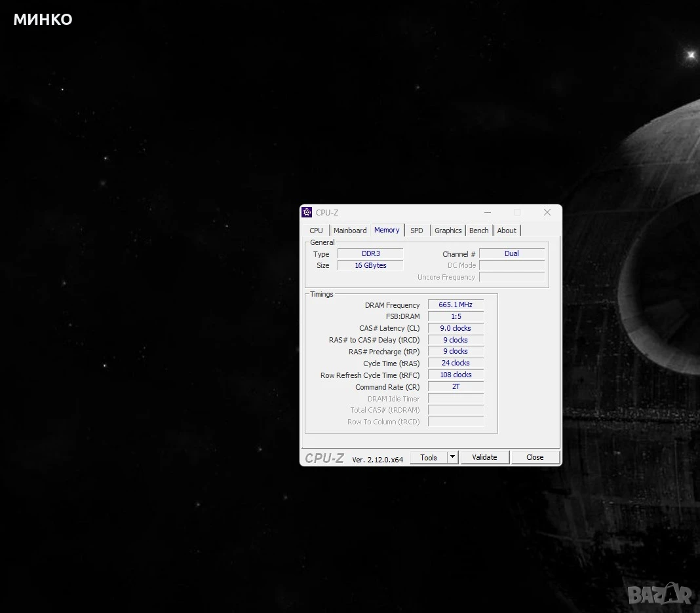The width and height of the screenshot is (700, 613).
Task: Select the Memory tab
Action: tap(387, 230)
